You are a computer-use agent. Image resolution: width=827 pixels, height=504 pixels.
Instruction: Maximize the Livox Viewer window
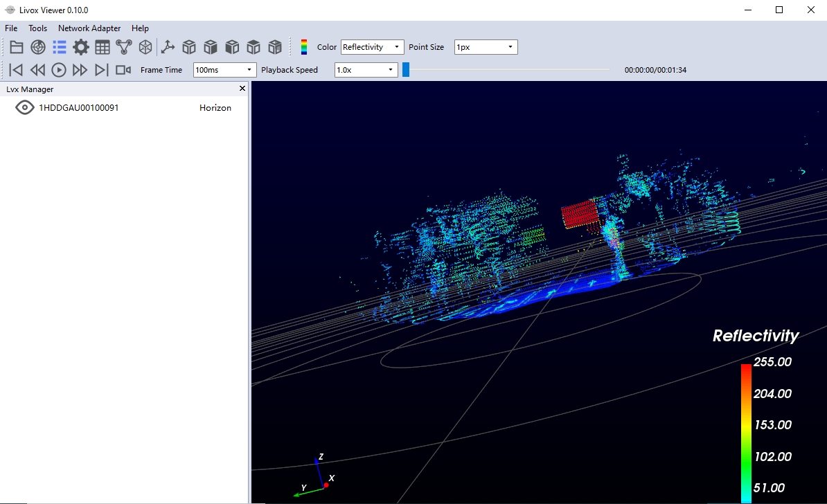[x=779, y=10]
